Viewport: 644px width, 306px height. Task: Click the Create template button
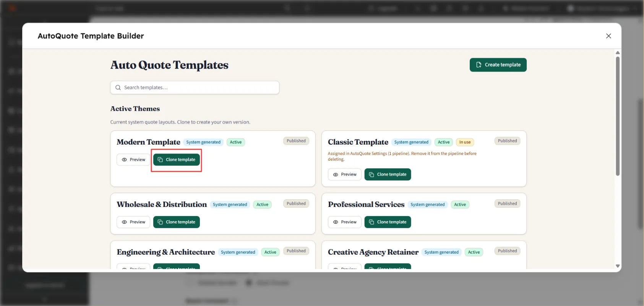click(x=498, y=65)
